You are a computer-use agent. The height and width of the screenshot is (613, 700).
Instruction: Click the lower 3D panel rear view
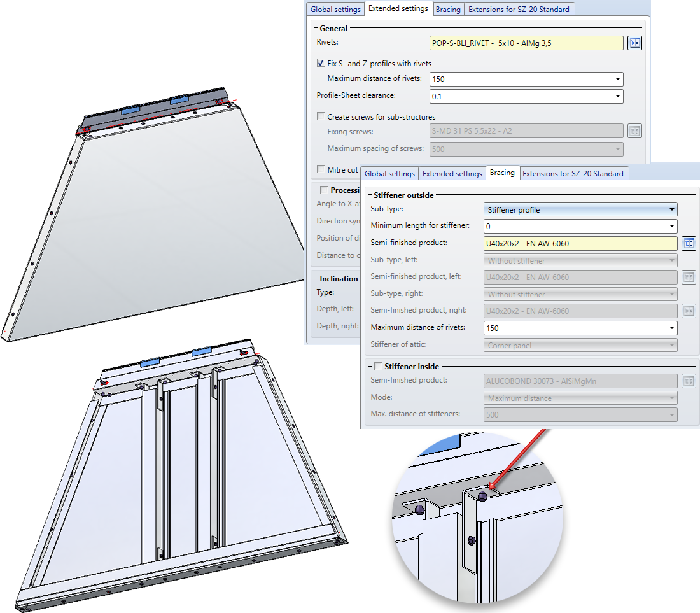(x=181, y=476)
